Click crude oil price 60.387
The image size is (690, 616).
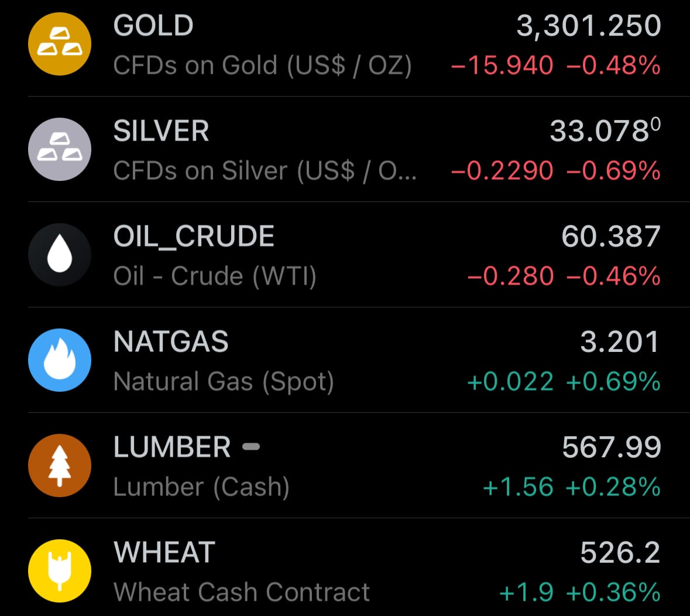point(611,237)
